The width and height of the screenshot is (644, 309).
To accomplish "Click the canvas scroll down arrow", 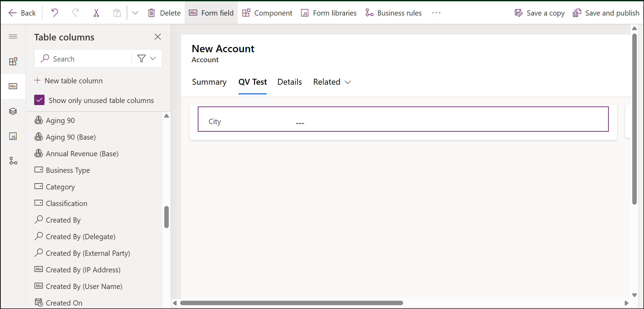I will 634,295.
